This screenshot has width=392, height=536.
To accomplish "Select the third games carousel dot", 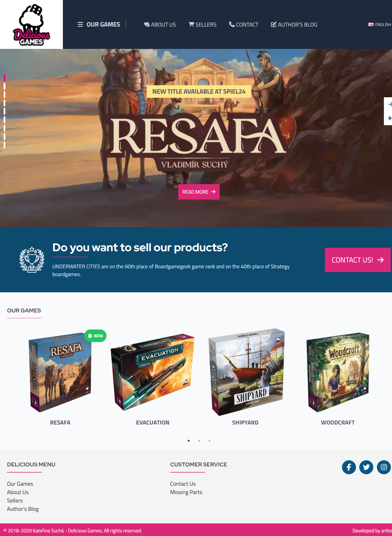I will point(210,441).
